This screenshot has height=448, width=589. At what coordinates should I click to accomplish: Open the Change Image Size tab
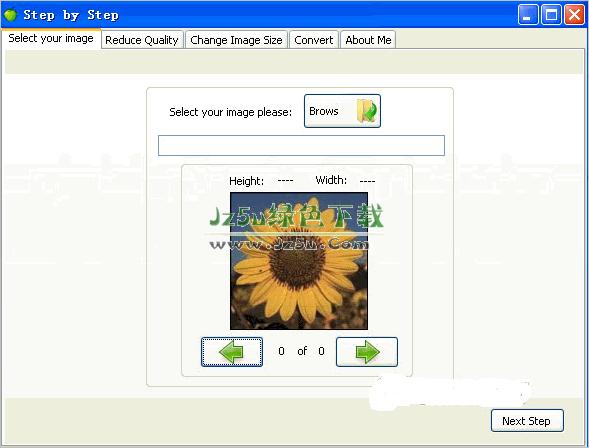(236, 40)
